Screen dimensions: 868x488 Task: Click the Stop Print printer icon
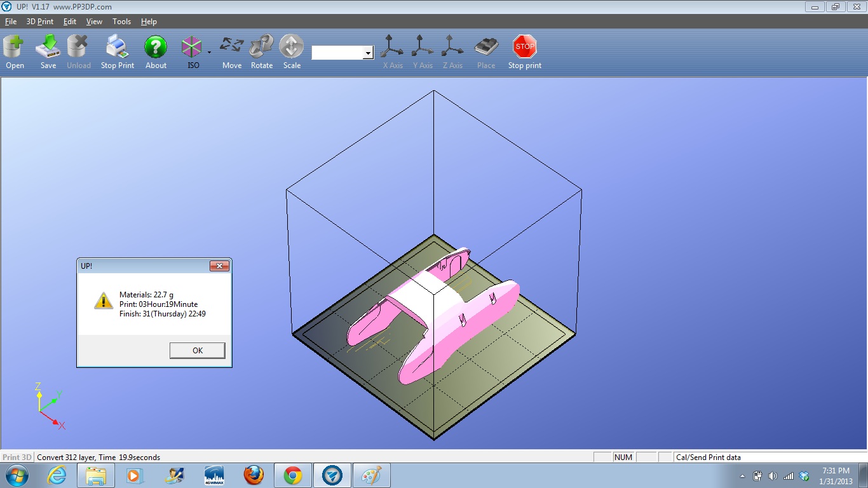(117, 48)
